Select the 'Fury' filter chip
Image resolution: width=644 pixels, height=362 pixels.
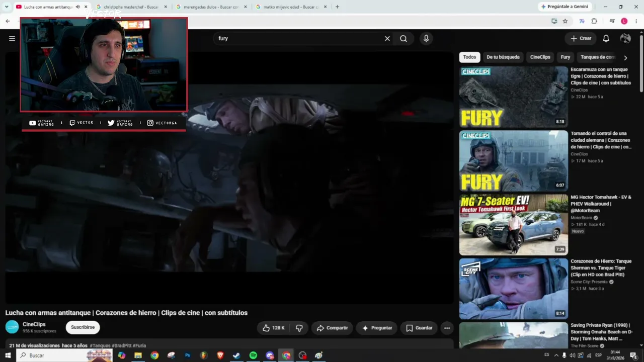tap(566, 57)
